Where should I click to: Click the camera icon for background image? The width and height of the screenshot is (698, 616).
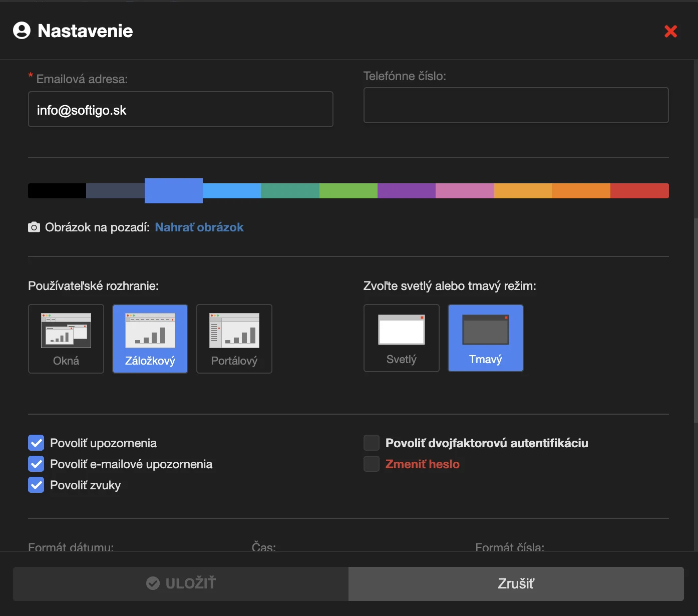pyautogui.click(x=34, y=227)
